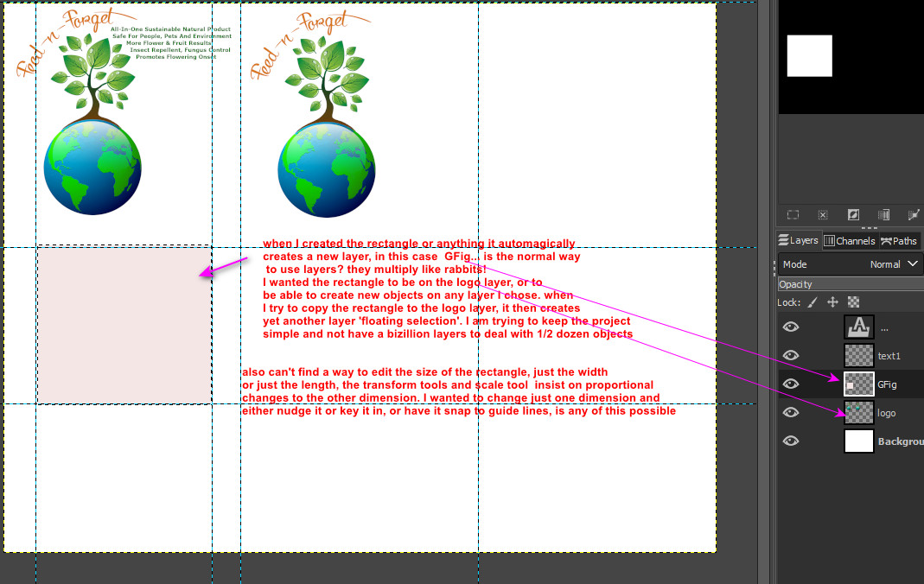Click the logo layer name
924x584 pixels.
886,413
